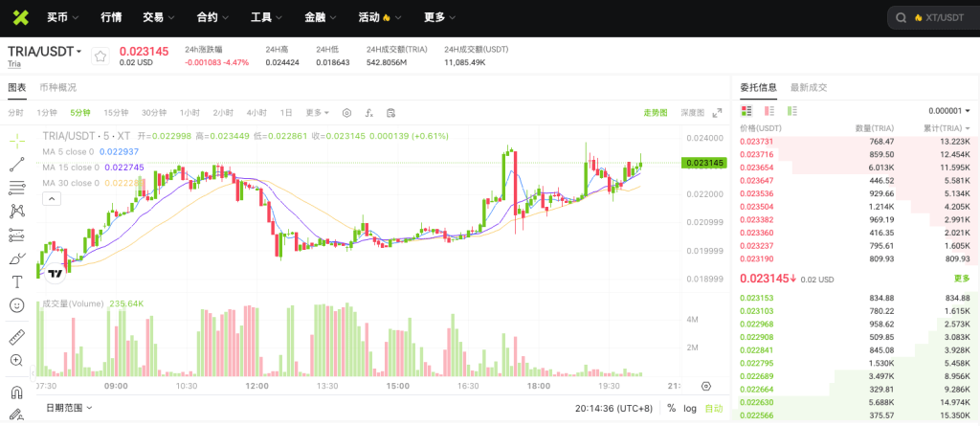Toggle auto scale (自动)
This screenshot has width=980, height=426.
pyautogui.click(x=714, y=409)
